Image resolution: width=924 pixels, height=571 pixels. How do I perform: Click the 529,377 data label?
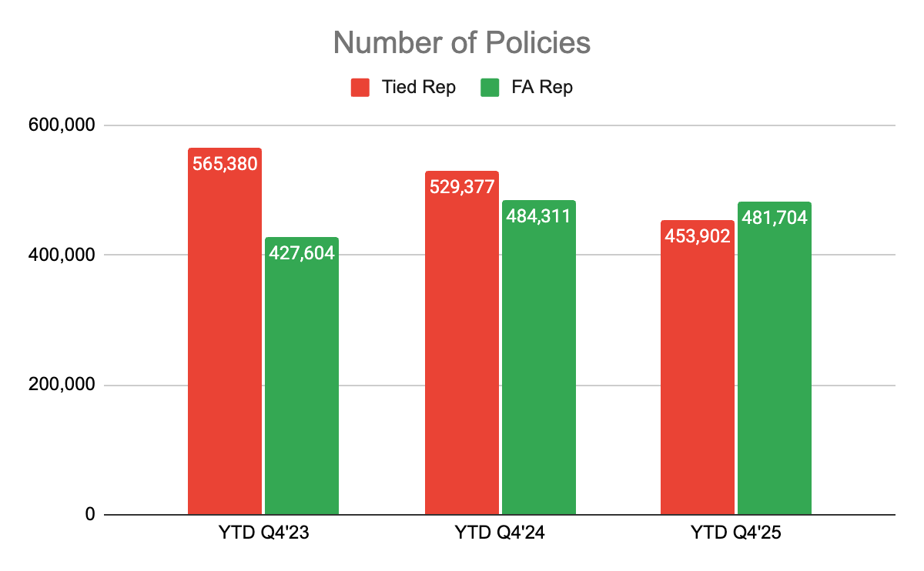point(462,187)
